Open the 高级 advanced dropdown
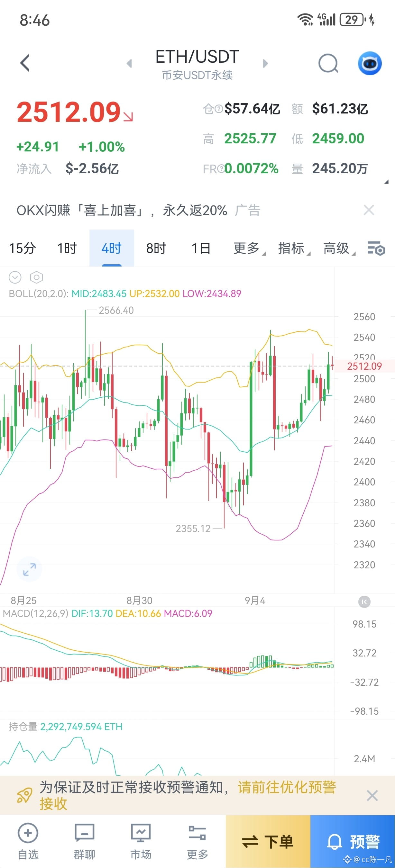Viewport: 395px width, 868px height. coord(339,248)
